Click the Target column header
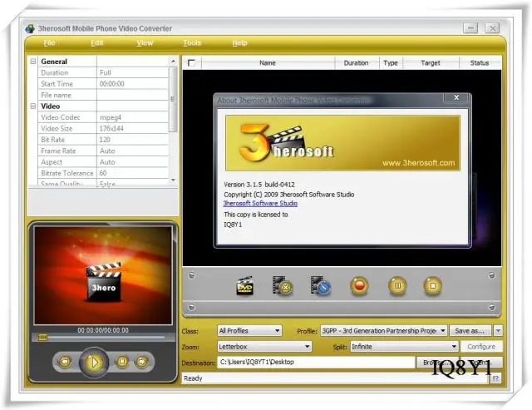The height and width of the screenshot is (410, 532). coord(431,63)
